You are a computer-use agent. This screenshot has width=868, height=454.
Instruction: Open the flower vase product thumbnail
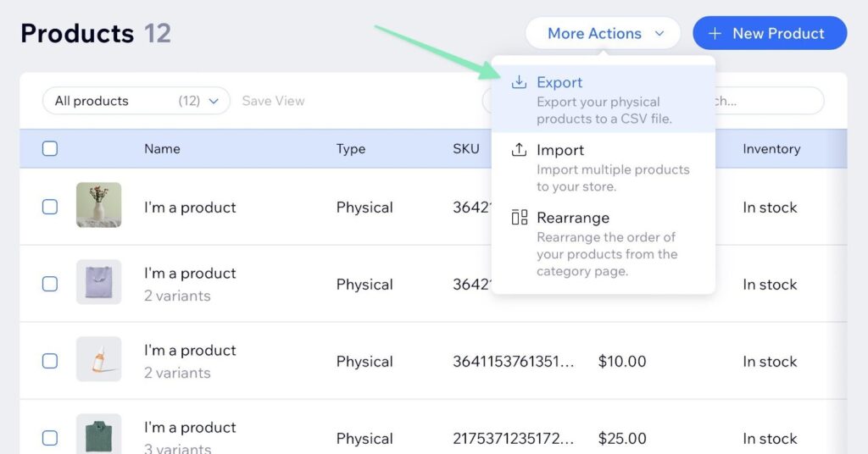(x=98, y=205)
